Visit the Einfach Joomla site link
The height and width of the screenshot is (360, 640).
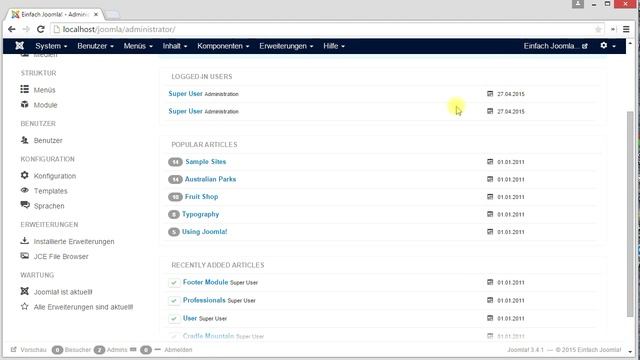pyautogui.click(x=556, y=46)
